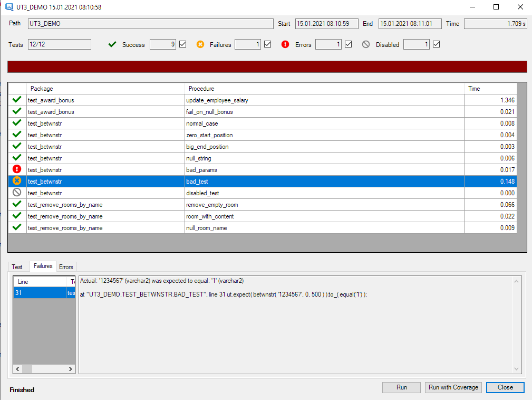Click the UT3_DEMO window title bar icon
This screenshot has height=400, width=532.
tap(9, 7)
